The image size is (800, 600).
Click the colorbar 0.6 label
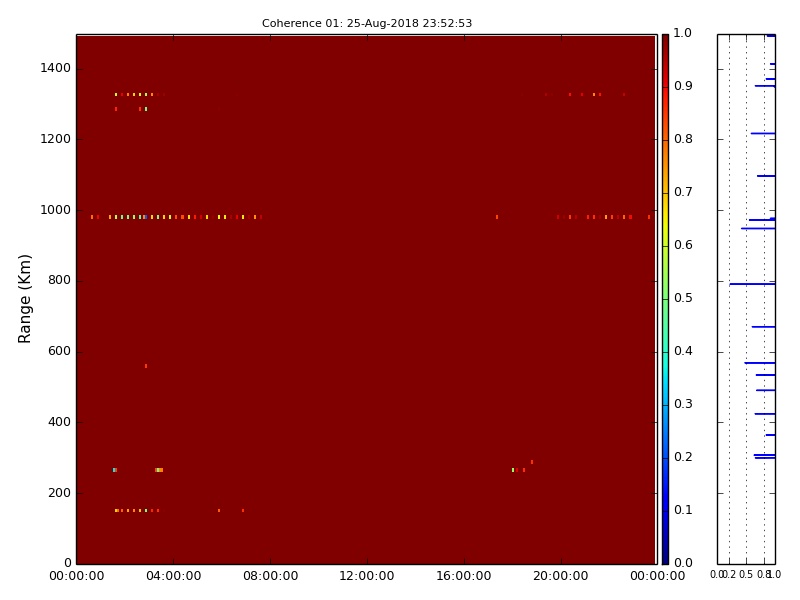(683, 245)
